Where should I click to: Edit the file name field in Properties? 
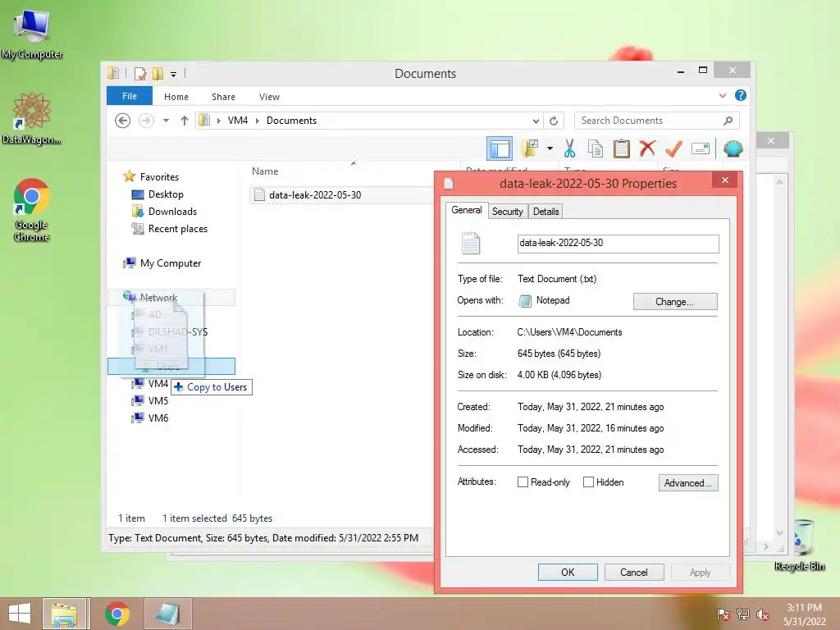click(x=619, y=243)
